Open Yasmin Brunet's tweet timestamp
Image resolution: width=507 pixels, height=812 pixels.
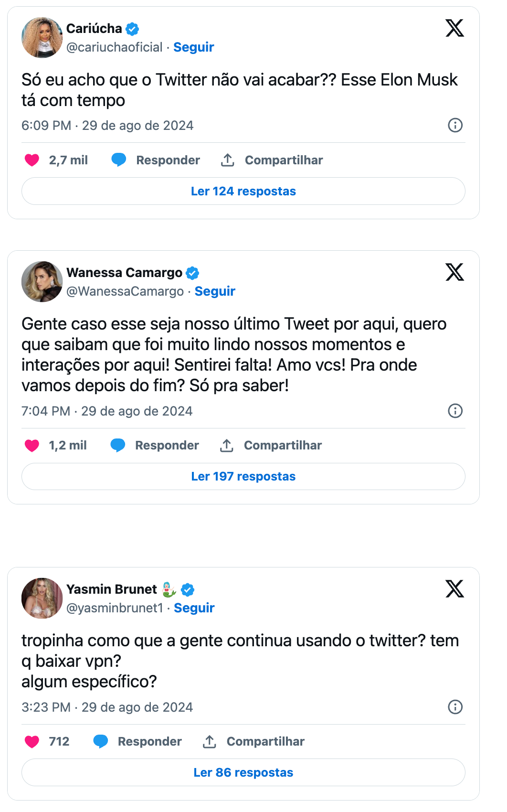(107, 707)
